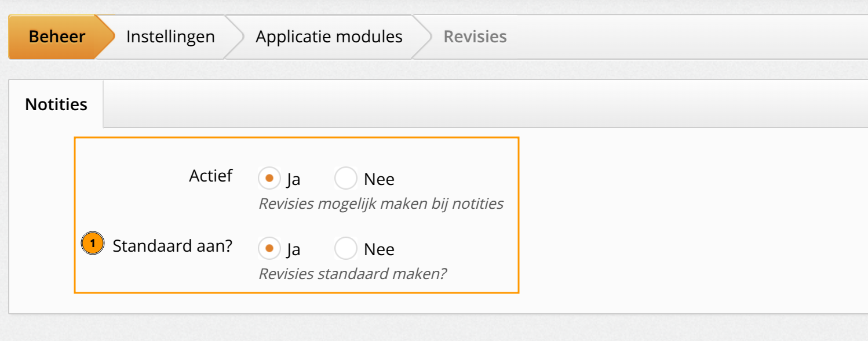This screenshot has height=341, width=868.
Task: Click the 'Revisies mogelijk maken bij notities' hint
Action: click(381, 204)
